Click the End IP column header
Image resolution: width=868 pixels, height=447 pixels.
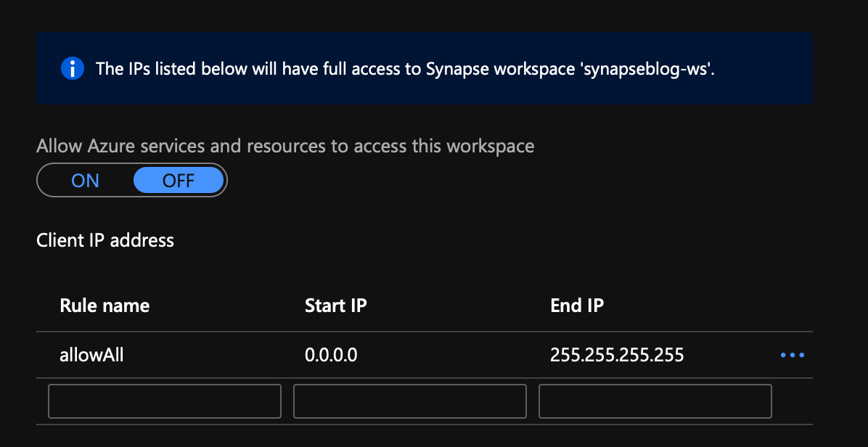(577, 305)
